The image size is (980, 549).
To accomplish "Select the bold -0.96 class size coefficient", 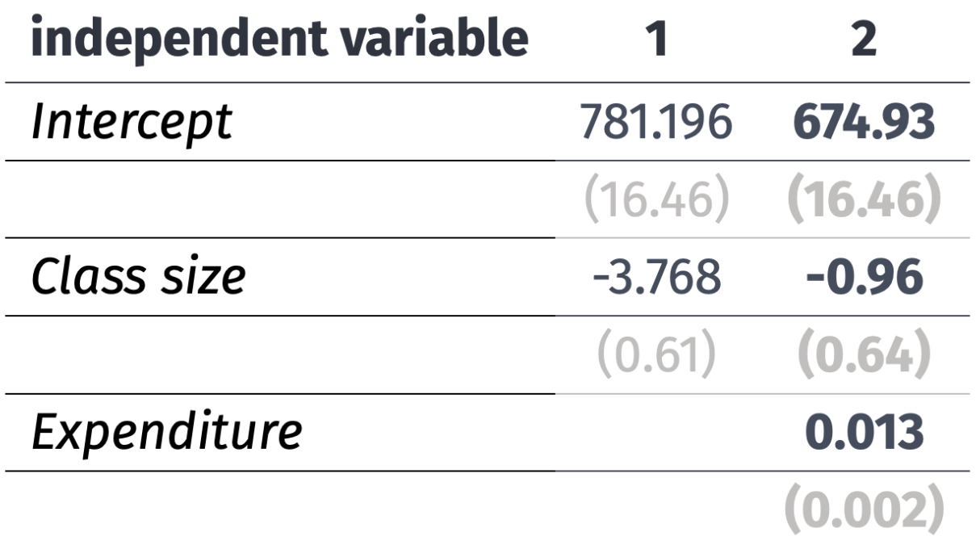I will [863, 279].
